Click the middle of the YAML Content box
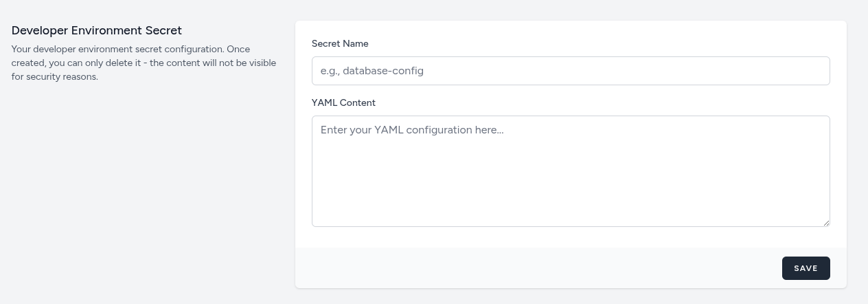The height and width of the screenshot is (304, 868). tap(570, 171)
